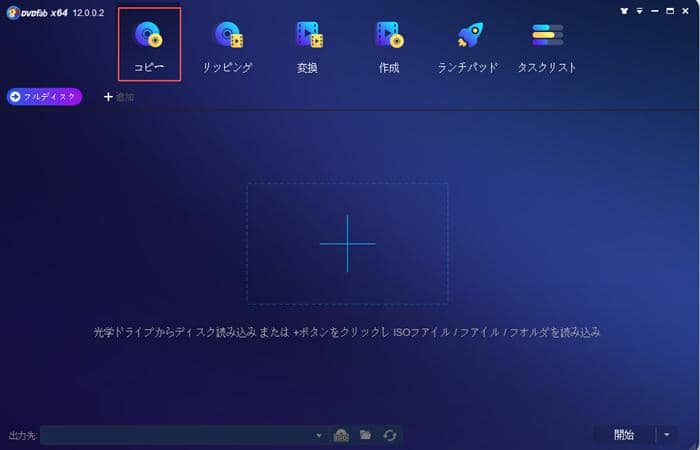Switch to the リッピング (Ripper) module
The height and width of the screenshot is (450, 700).
point(229,45)
